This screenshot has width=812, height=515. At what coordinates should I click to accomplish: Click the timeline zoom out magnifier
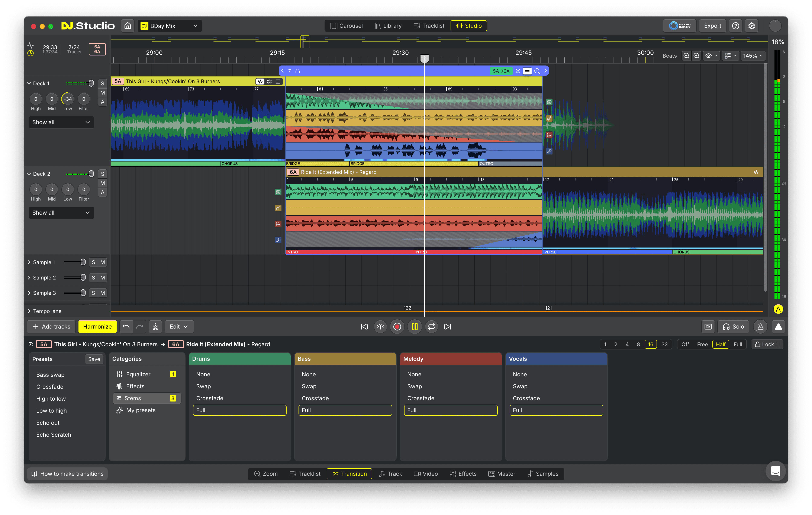coord(686,56)
